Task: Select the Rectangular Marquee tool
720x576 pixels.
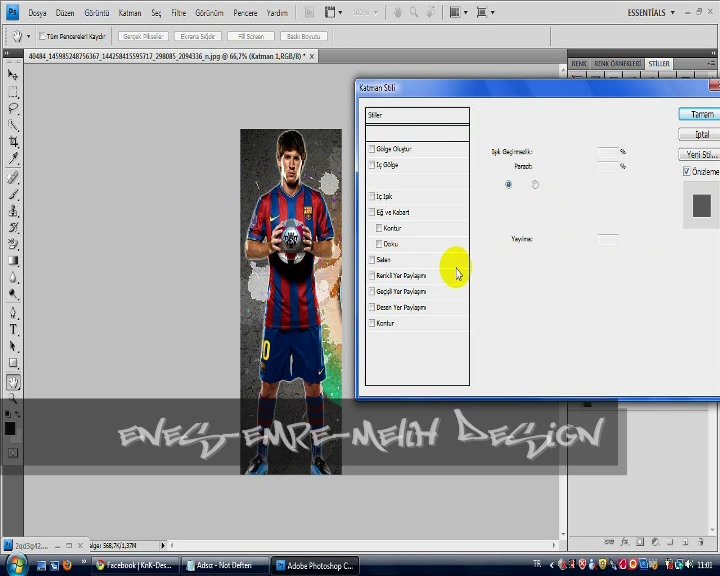Action: tap(13, 92)
